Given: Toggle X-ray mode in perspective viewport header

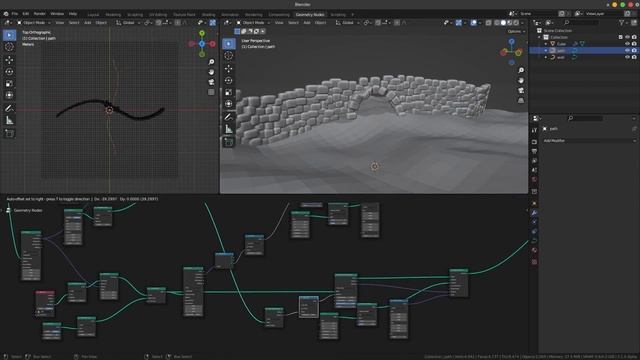Looking at the screenshot, I should point(488,23).
